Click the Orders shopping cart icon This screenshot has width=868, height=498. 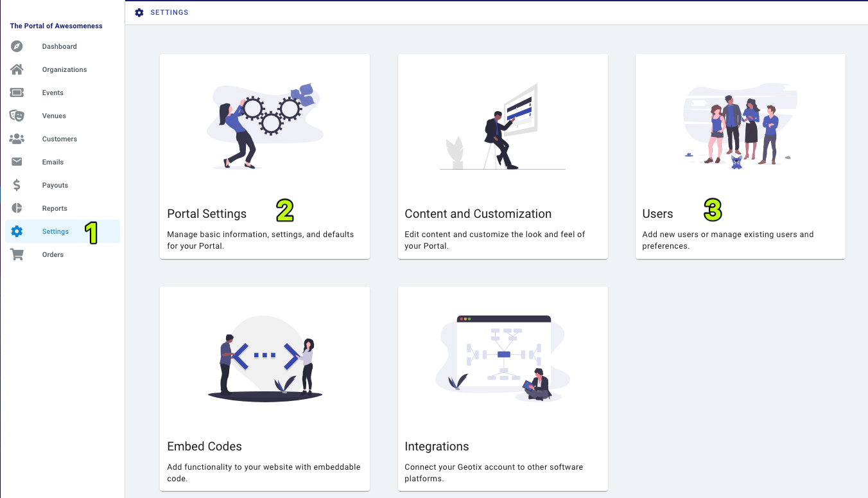[17, 254]
